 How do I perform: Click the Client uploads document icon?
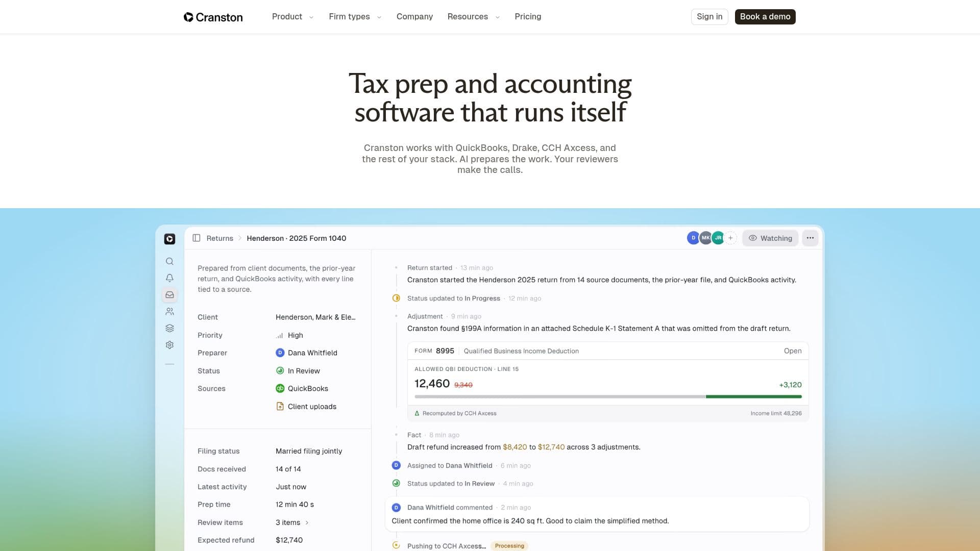[x=280, y=406]
